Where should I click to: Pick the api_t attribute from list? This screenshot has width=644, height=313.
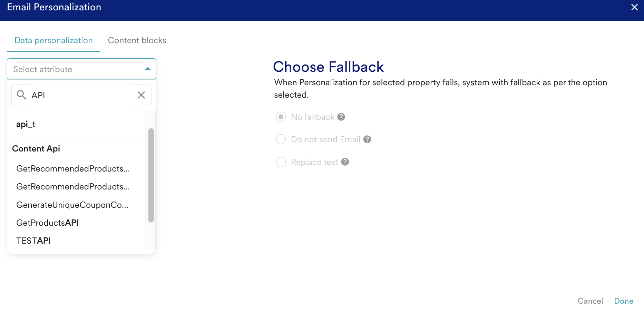pos(26,124)
